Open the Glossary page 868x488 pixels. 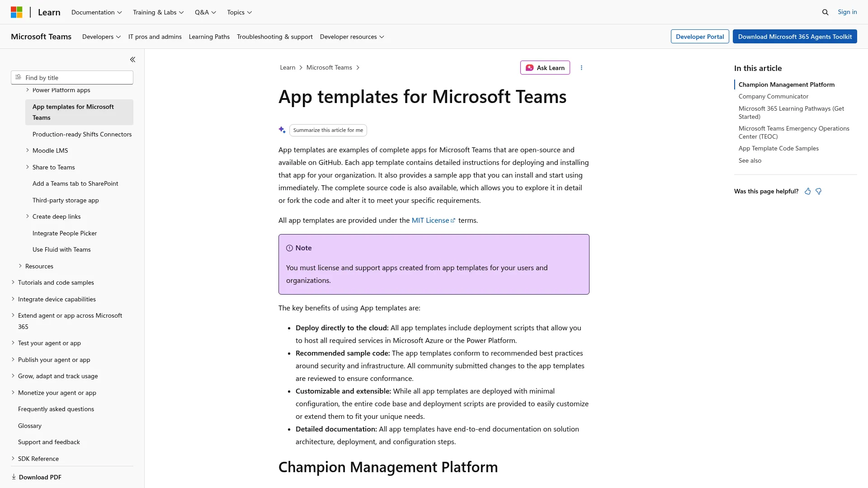coord(30,426)
